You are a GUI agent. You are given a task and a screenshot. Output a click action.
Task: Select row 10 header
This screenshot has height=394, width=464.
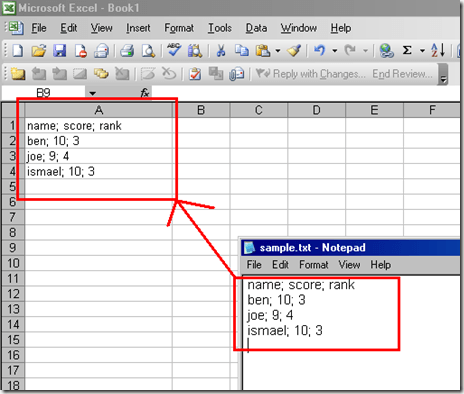[x=13, y=263]
